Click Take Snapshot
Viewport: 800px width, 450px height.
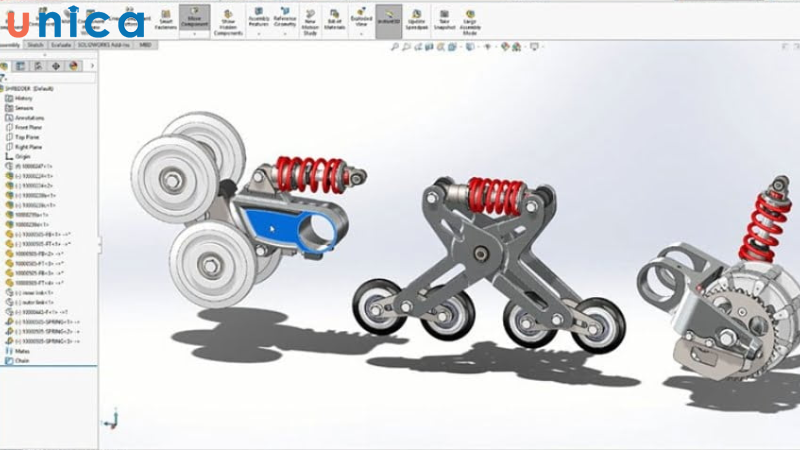[444, 20]
